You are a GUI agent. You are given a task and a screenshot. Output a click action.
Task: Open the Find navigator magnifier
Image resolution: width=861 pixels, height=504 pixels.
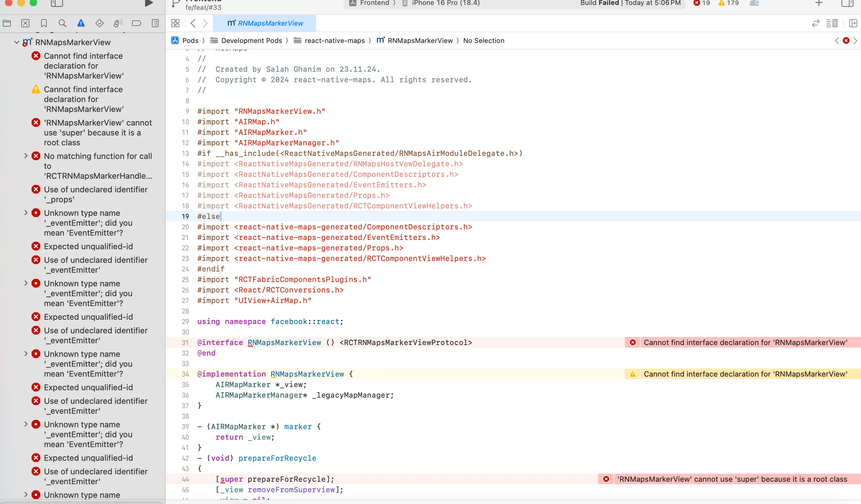[62, 23]
